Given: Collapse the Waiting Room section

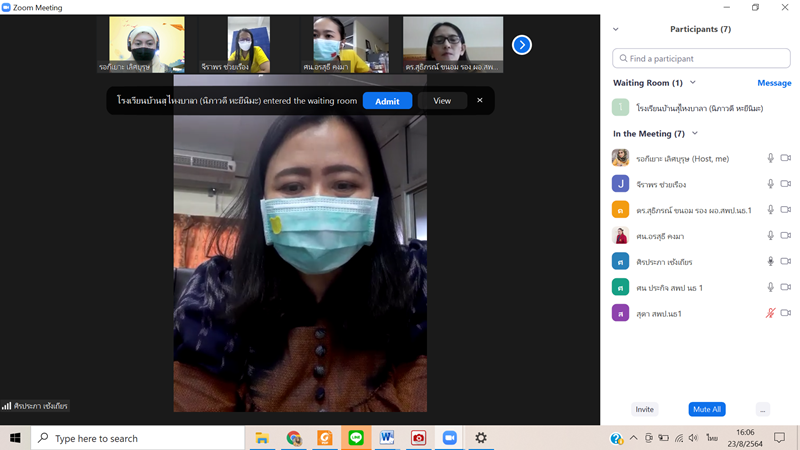Looking at the screenshot, I should coord(693,83).
